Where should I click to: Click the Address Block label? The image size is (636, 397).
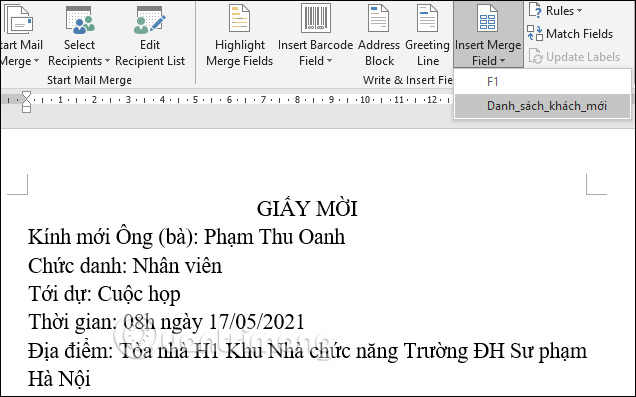click(379, 53)
